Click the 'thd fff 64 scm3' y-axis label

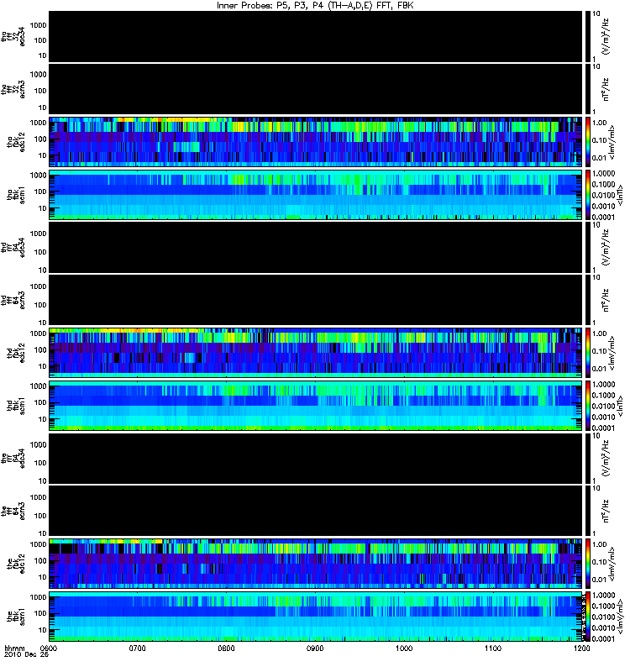pyautogui.click(x=13, y=300)
